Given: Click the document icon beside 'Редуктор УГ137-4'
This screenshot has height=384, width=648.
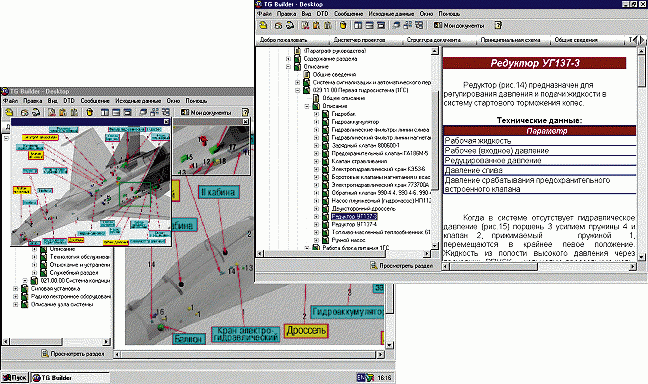Looking at the screenshot, I should [326, 224].
